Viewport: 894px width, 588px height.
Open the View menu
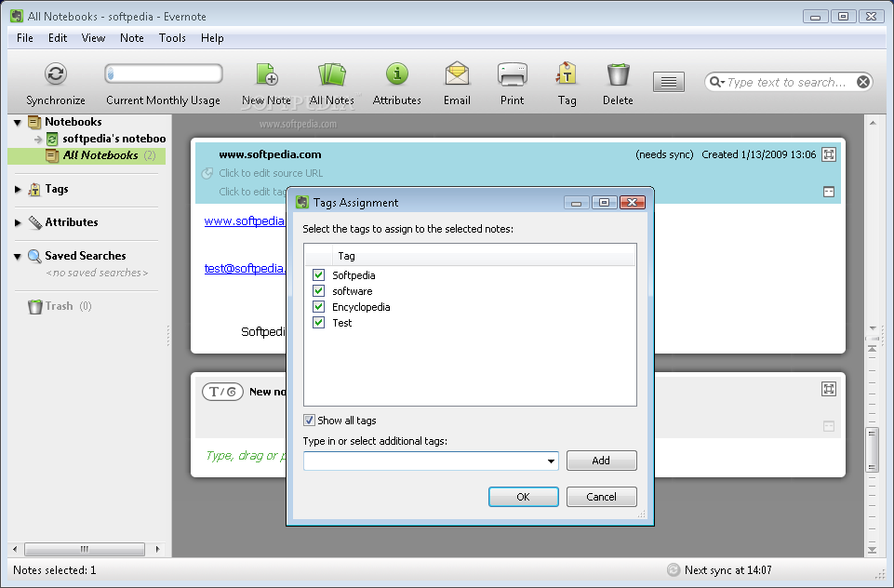94,38
